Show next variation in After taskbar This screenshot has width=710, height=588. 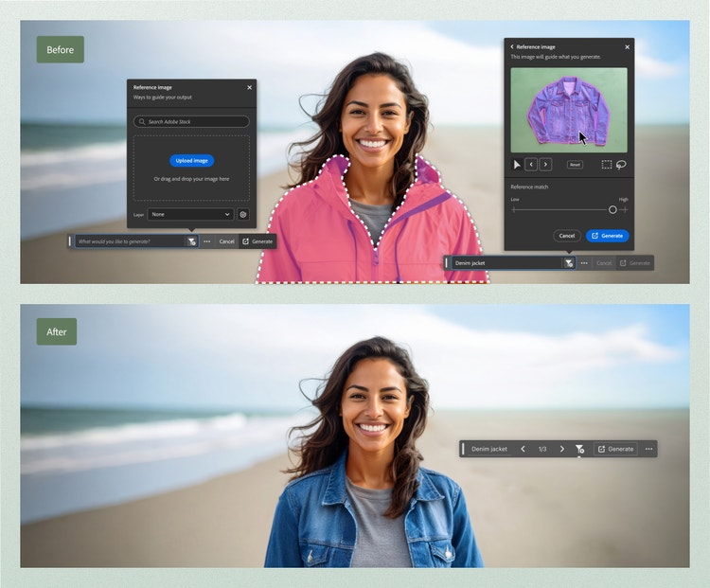pyautogui.click(x=562, y=449)
